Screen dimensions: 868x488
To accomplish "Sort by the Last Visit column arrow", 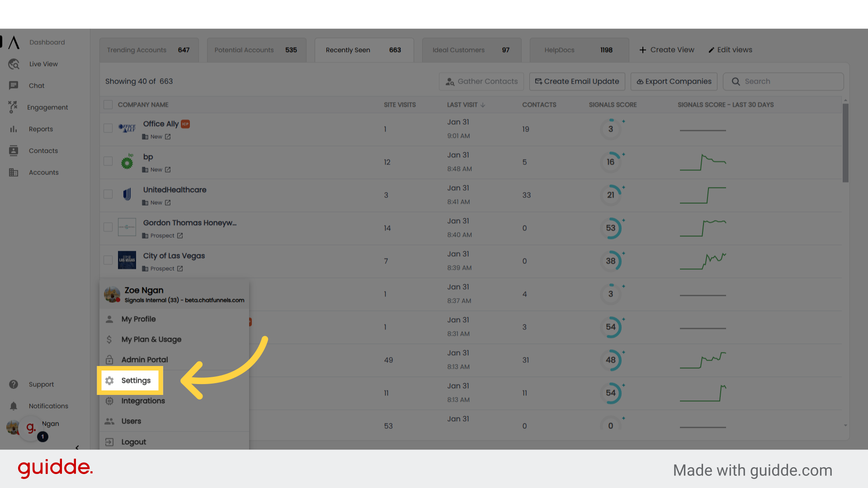I will [483, 105].
